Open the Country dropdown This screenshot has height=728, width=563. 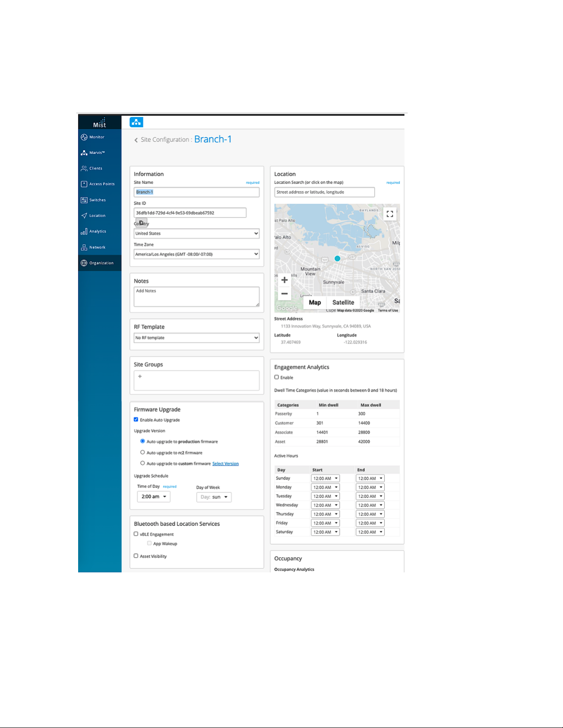click(x=196, y=233)
